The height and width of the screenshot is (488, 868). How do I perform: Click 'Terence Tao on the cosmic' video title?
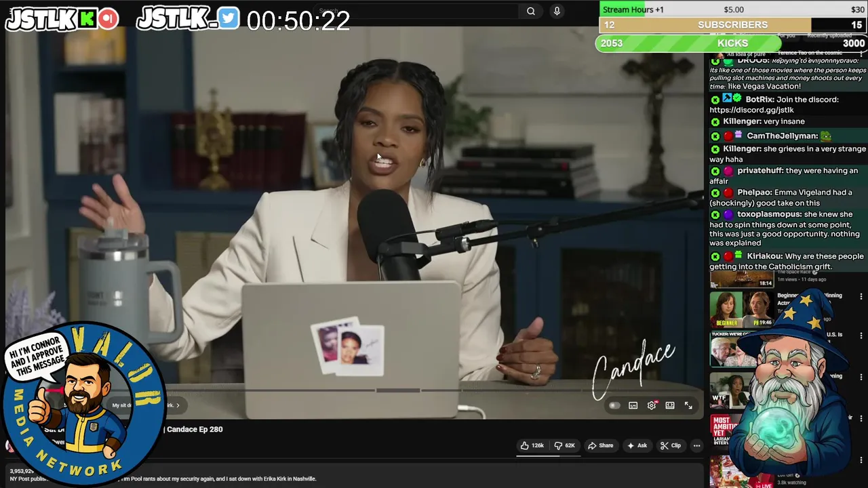(810, 53)
